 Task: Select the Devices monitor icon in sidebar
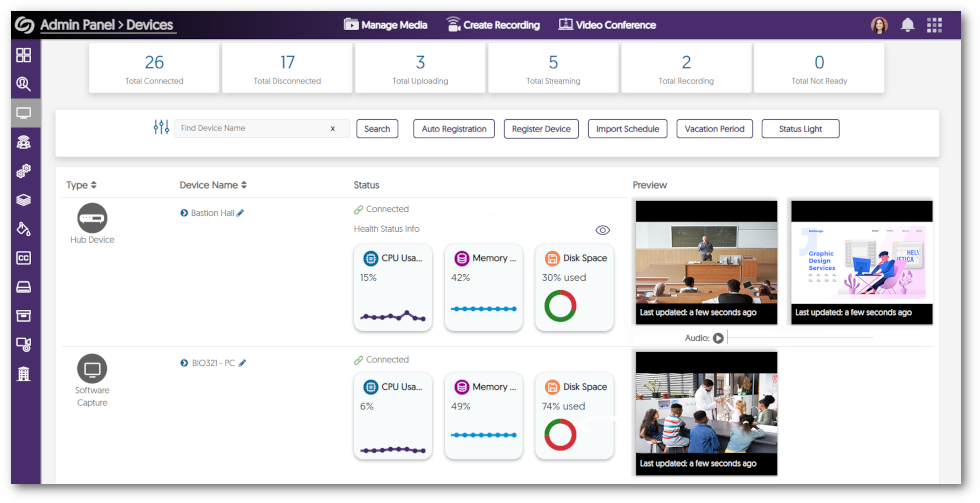24,113
